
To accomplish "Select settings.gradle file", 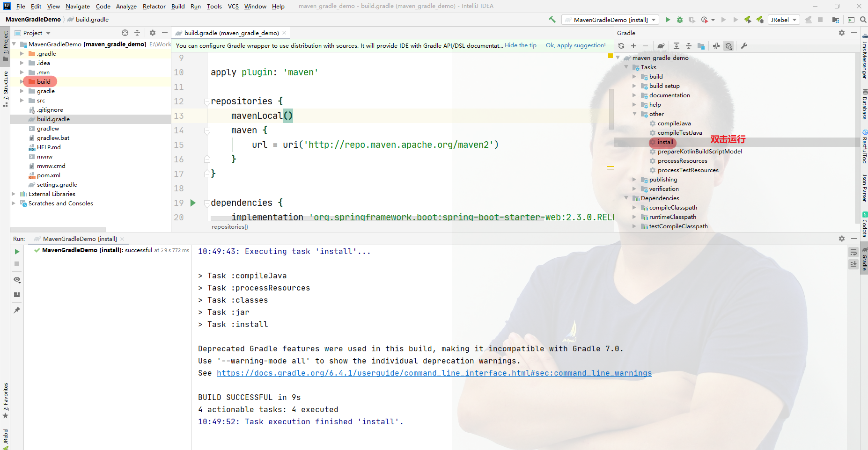I will click(57, 184).
